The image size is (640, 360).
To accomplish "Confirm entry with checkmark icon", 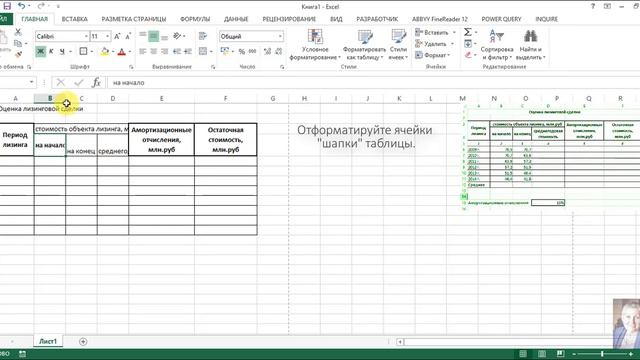I will [78, 82].
